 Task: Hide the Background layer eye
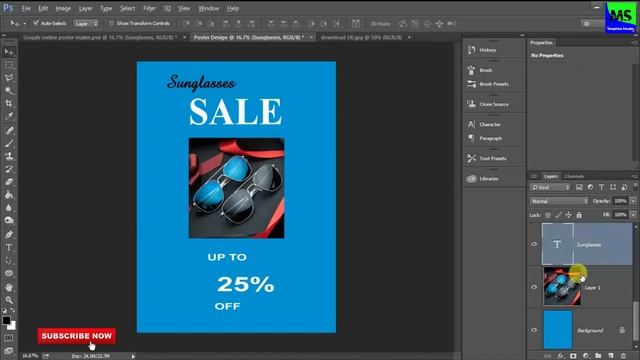tap(534, 330)
